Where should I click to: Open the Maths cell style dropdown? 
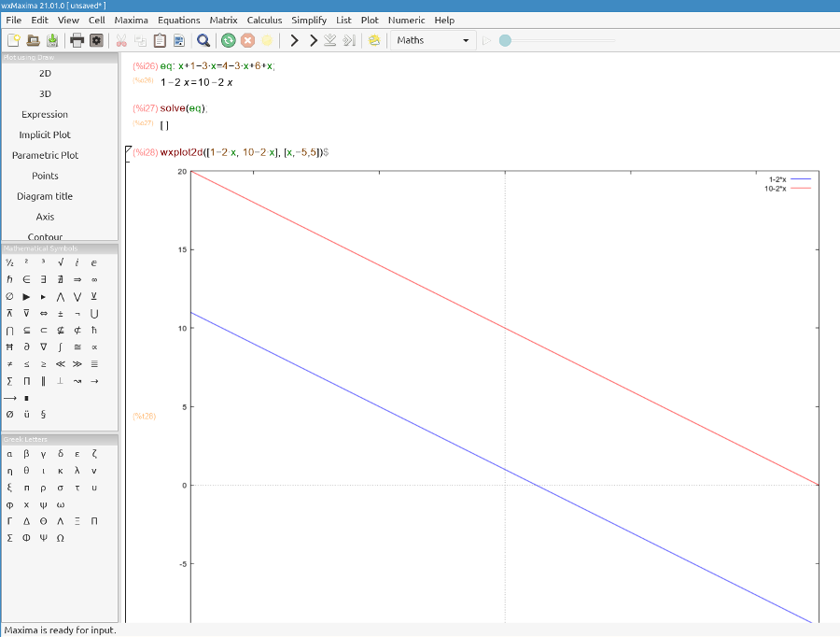point(433,40)
